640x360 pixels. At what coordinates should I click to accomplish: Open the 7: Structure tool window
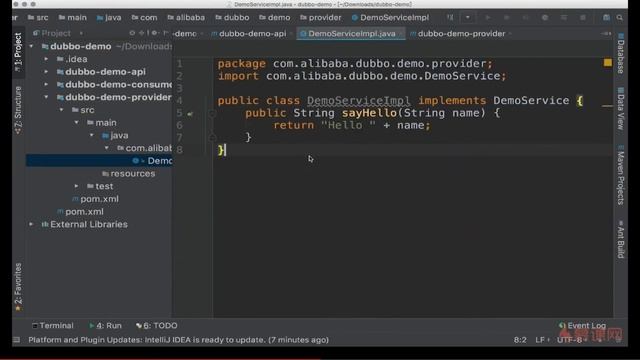18,110
